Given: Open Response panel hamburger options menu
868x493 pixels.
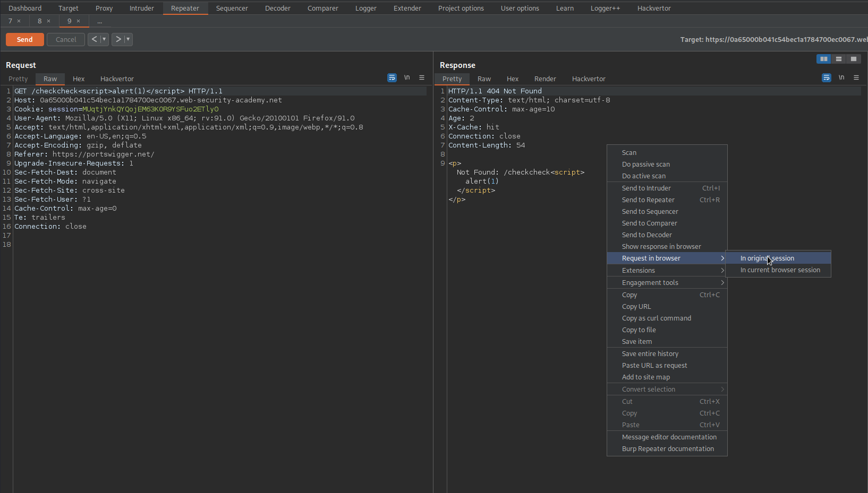Looking at the screenshot, I should coord(856,77).
